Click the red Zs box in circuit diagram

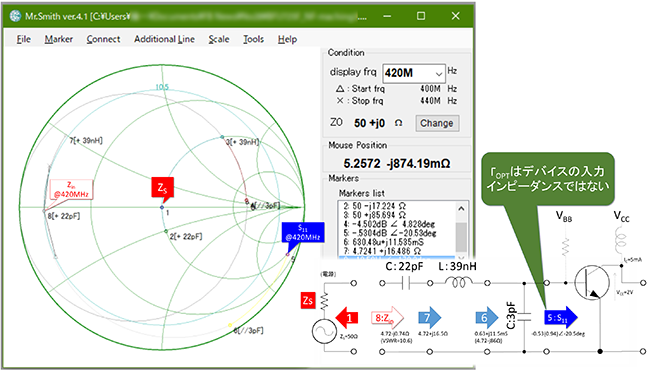click(308, 301)
